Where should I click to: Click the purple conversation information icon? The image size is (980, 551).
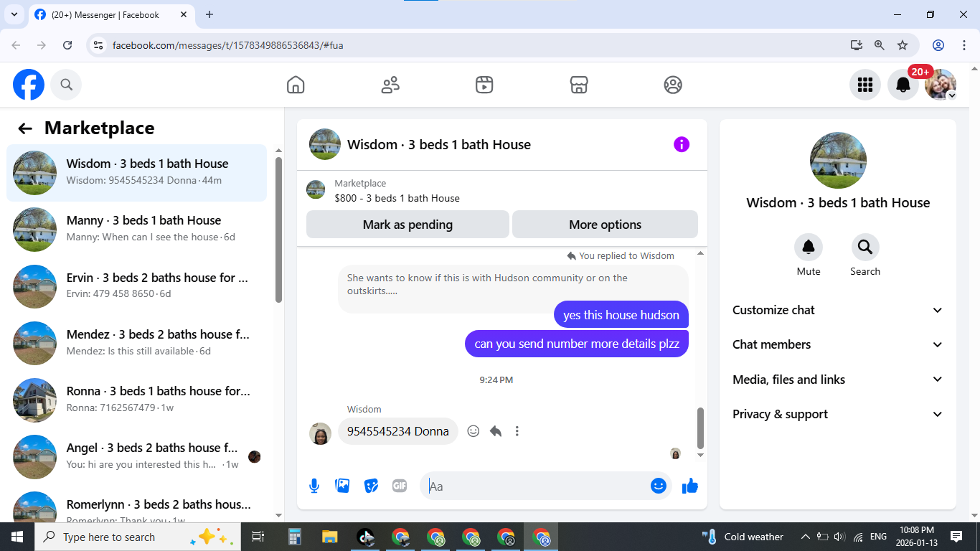(682, 144)
